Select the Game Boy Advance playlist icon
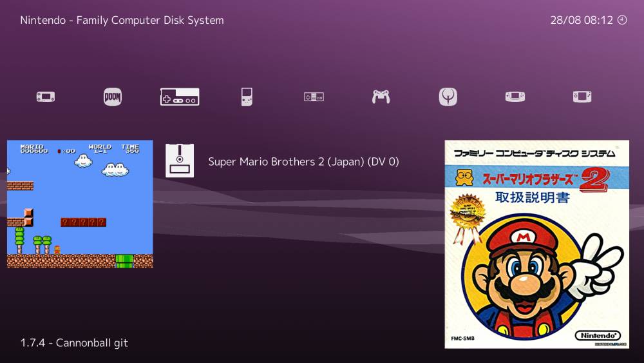Viewport: 644px width, 363px height. click(x=515, y=97)
